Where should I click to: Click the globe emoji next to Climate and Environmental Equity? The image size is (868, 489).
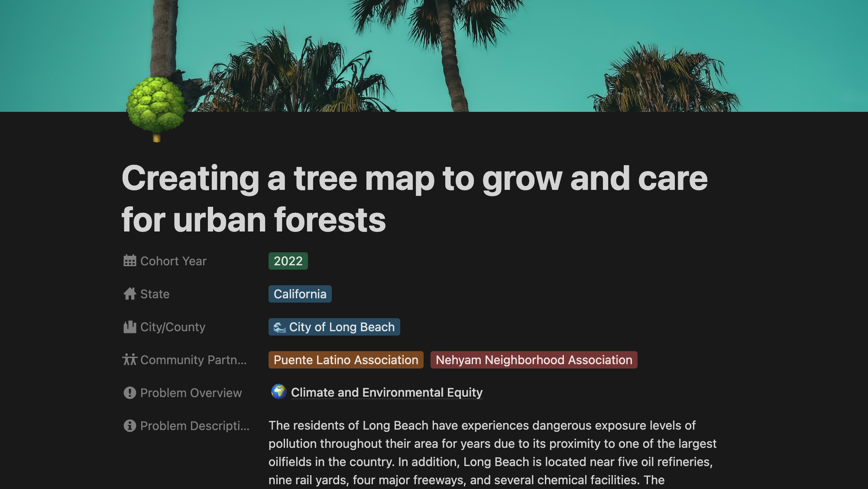point(279,392)
